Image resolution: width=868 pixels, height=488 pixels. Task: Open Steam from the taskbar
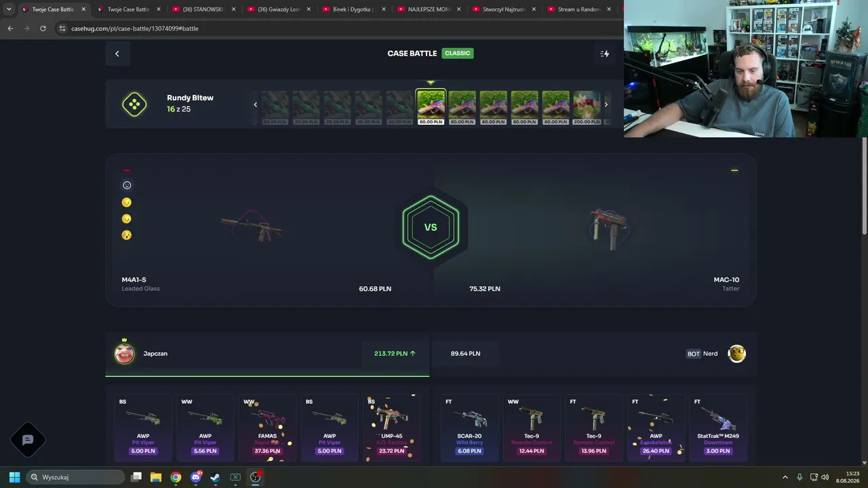(x=215, y=477)
